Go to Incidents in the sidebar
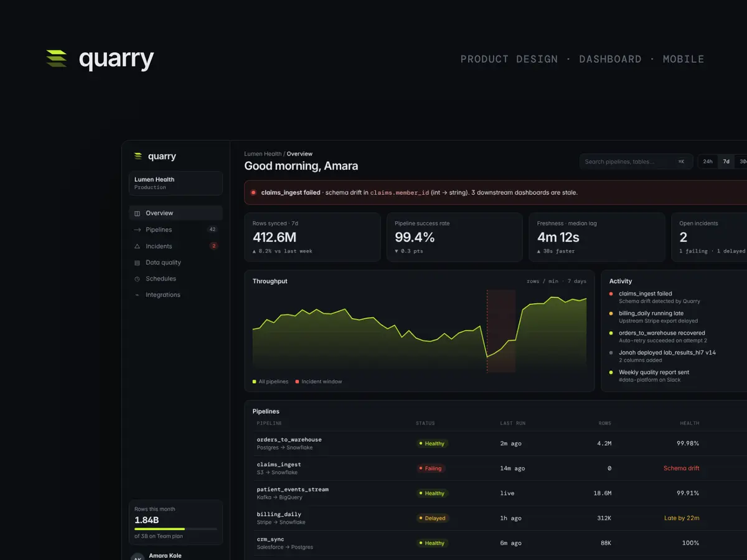This screenshot has height=560, width=747. [176, 246]
